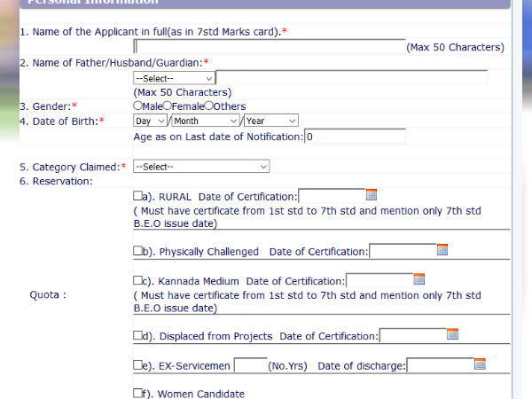
Task: Open the Day dropdown for birth date
Action: coord(150,121)
